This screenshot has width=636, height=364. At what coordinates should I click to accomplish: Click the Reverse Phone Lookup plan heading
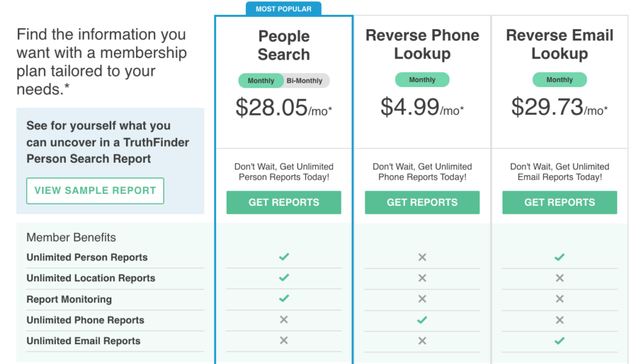pyautogui.click(x=422, y=44)
